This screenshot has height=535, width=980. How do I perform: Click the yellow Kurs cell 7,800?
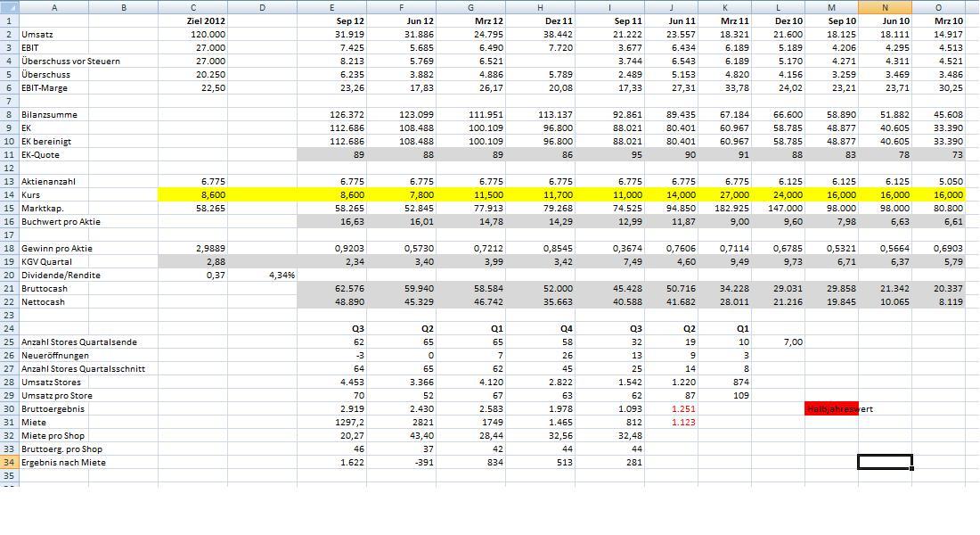(x=401, y=194)
